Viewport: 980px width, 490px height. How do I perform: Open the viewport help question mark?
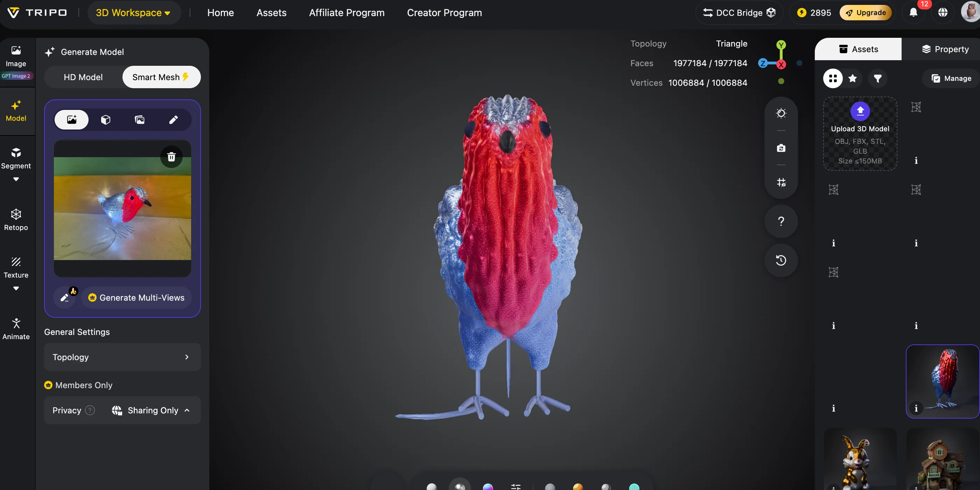(x=780, y=221)
